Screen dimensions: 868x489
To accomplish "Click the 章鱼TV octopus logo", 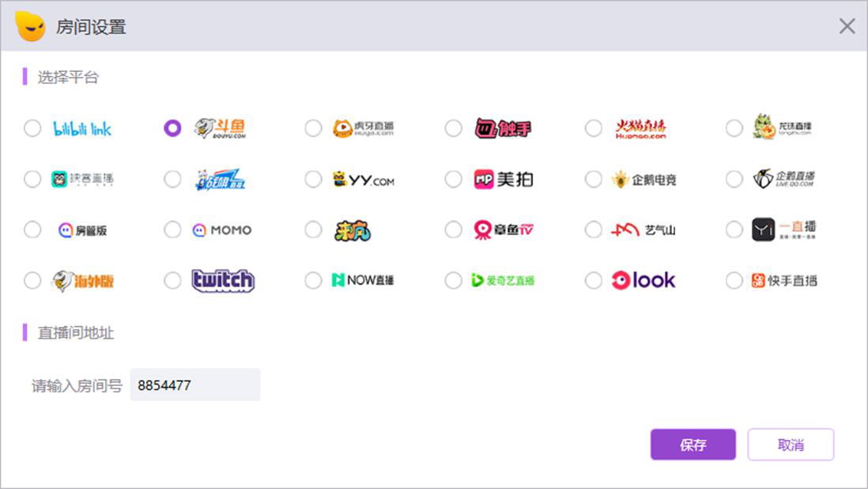I will pos(504,229).
